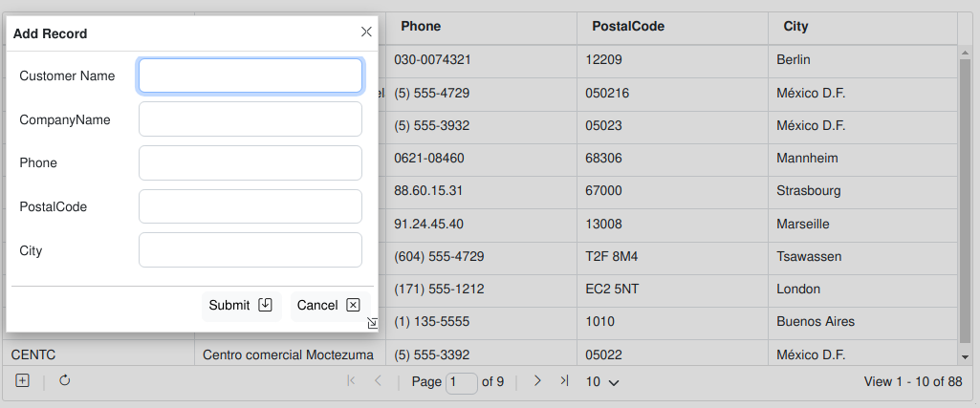Close the Add Record dialog
The image size is (980, 408).
tap(366, 32)
